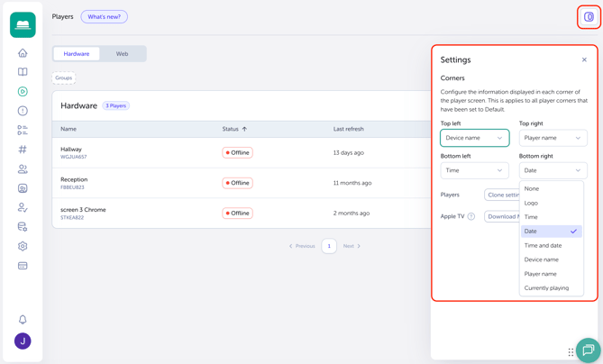
Task: Select Time and date option
Action: pos(552,245)
